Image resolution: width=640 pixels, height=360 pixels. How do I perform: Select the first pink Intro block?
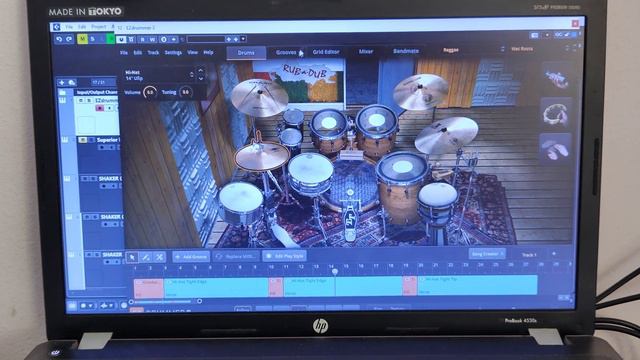(149, 288)
